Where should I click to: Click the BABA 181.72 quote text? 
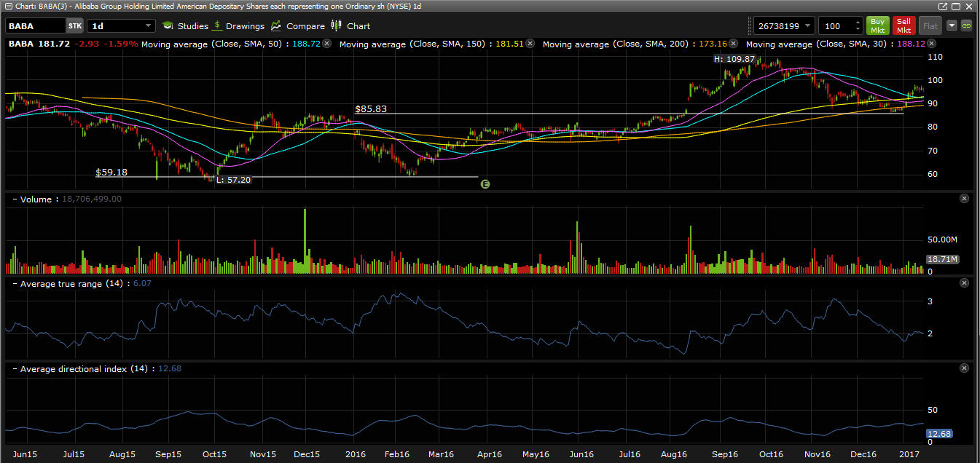tap(39, 44)
